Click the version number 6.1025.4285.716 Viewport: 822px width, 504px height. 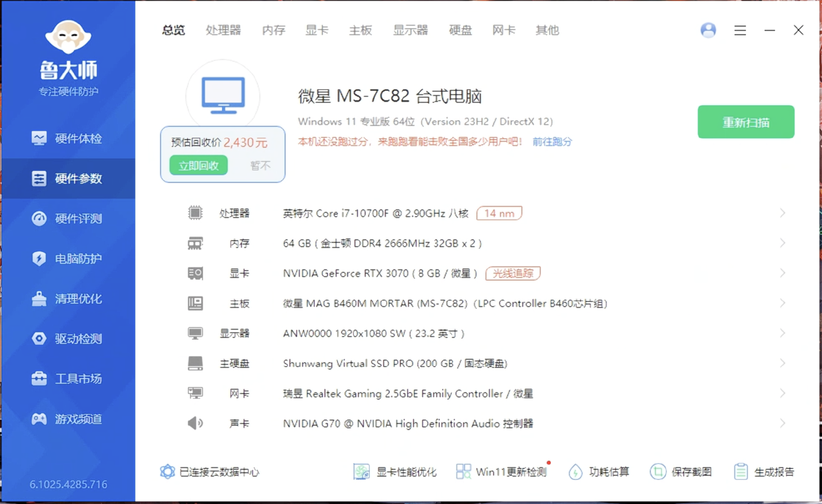click(x=68, y=484)
